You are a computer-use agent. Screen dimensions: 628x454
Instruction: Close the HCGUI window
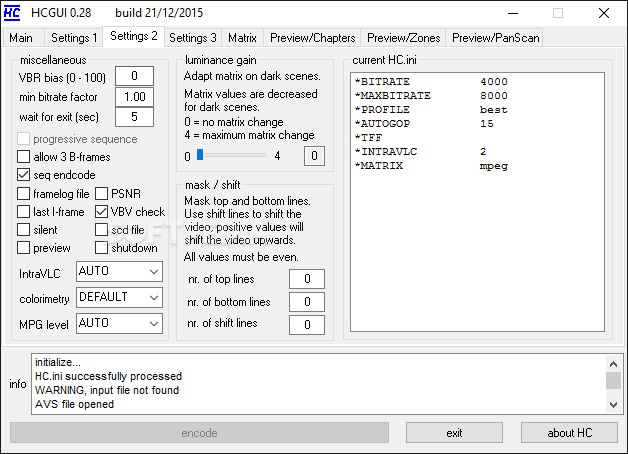[604, 13]
